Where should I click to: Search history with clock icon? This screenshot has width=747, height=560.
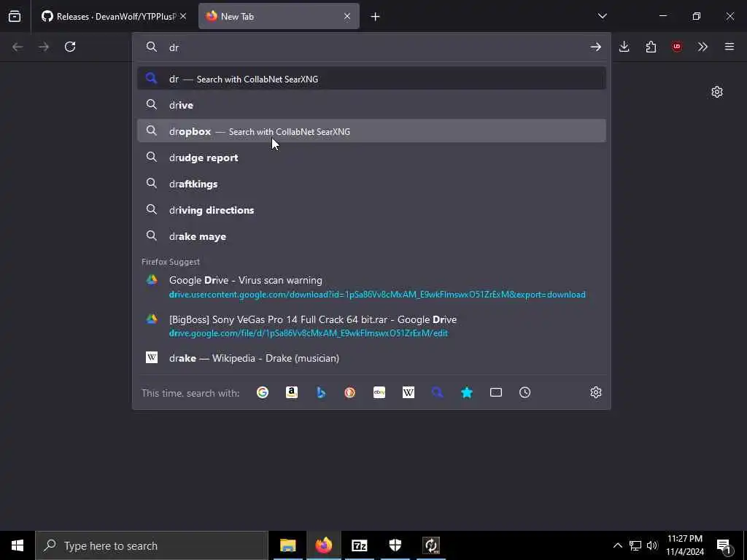click(525, 392)
